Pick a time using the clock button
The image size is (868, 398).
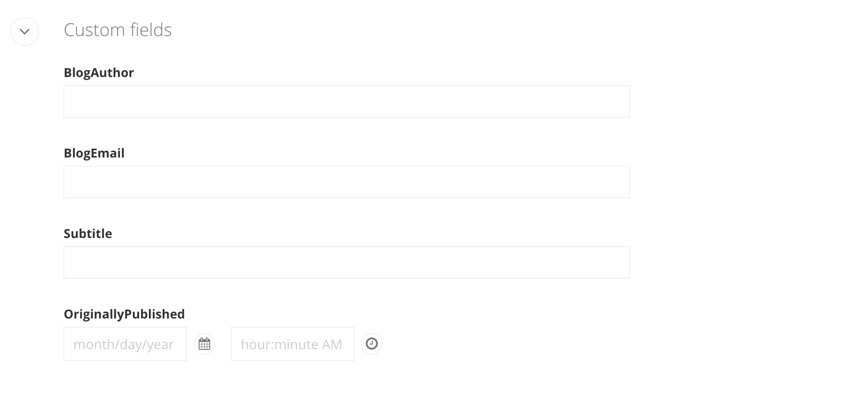(x=372, y=344)
